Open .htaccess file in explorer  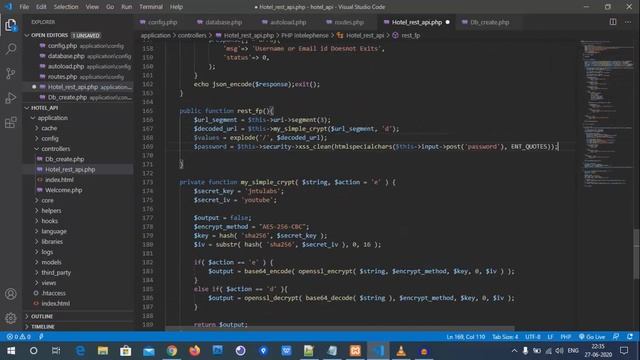53,293
